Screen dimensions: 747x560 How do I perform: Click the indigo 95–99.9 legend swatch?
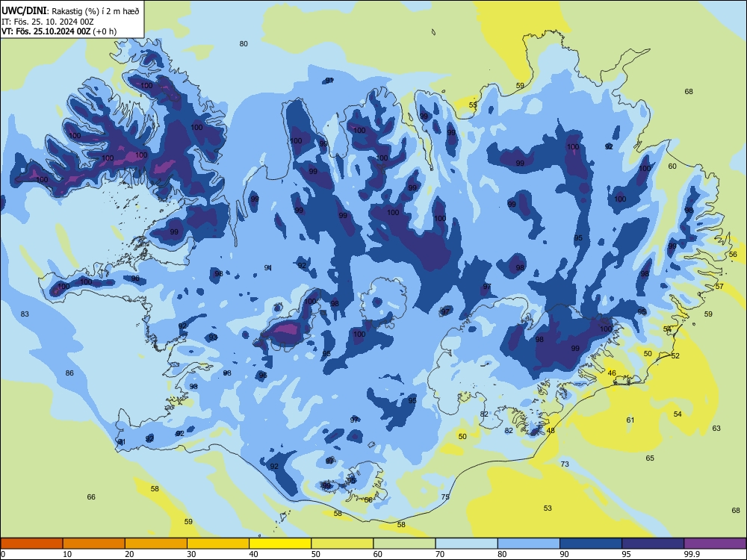[x=653, y=544]
